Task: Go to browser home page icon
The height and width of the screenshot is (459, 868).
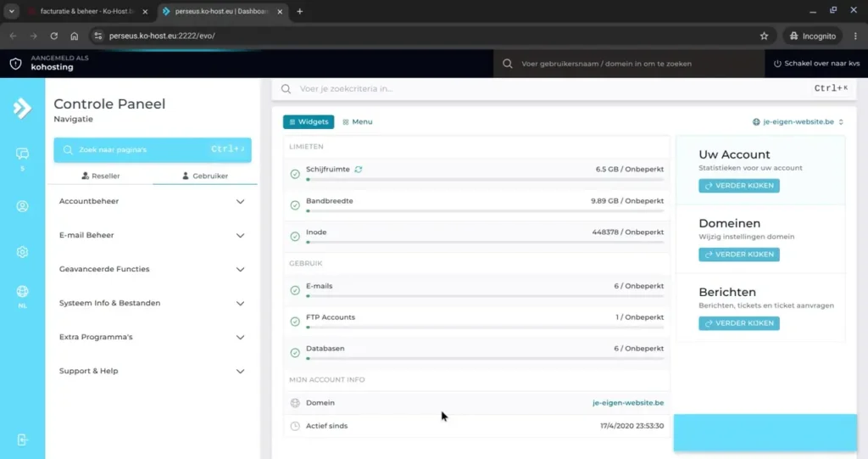Action: 75,36
